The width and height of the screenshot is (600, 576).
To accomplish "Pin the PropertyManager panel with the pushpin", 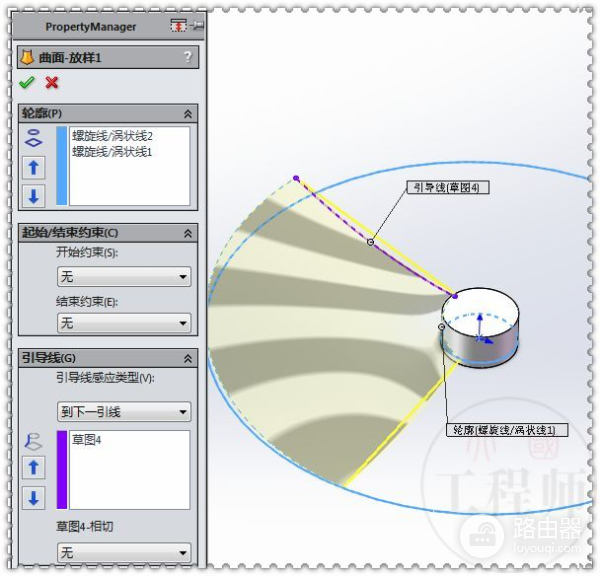I will click(x=197, y=26).
